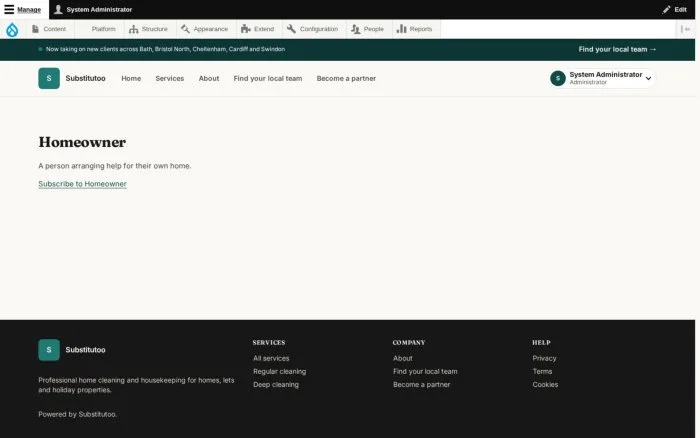This screenshot has height=438, width=700.
Task: Open the Reports admin menu
Action: 415,29
